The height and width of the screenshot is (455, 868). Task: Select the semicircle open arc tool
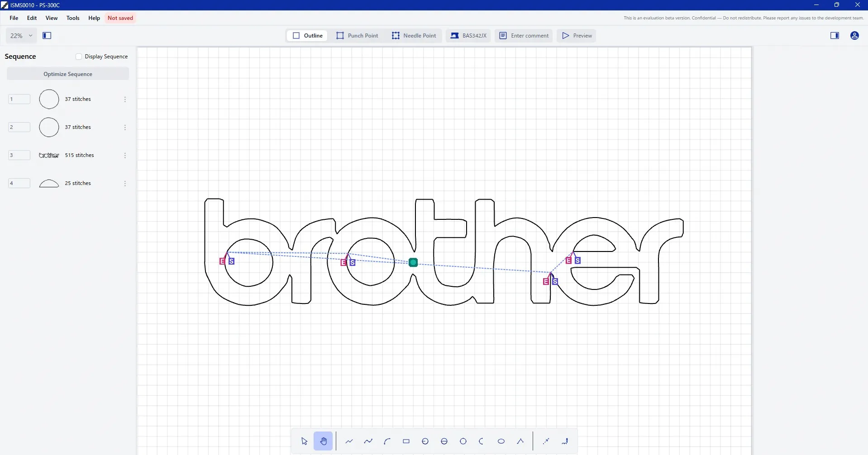pyautogui.click(x=482, y=441)
